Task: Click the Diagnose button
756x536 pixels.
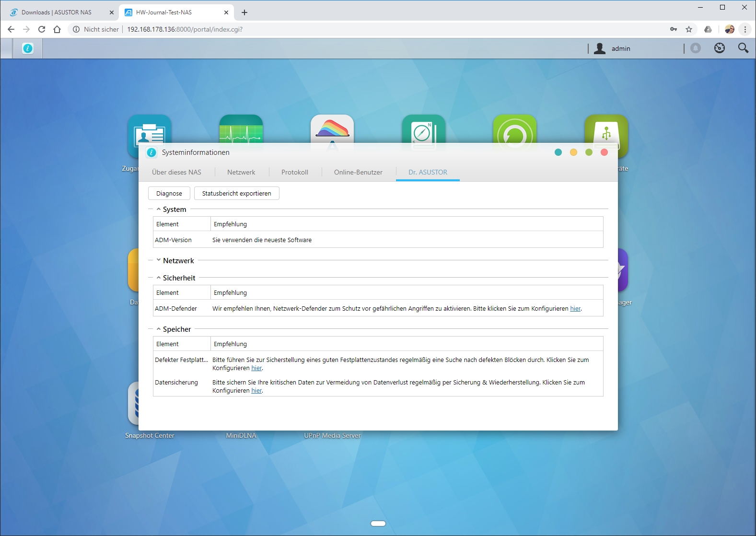Action: click(x=169, y=193)
